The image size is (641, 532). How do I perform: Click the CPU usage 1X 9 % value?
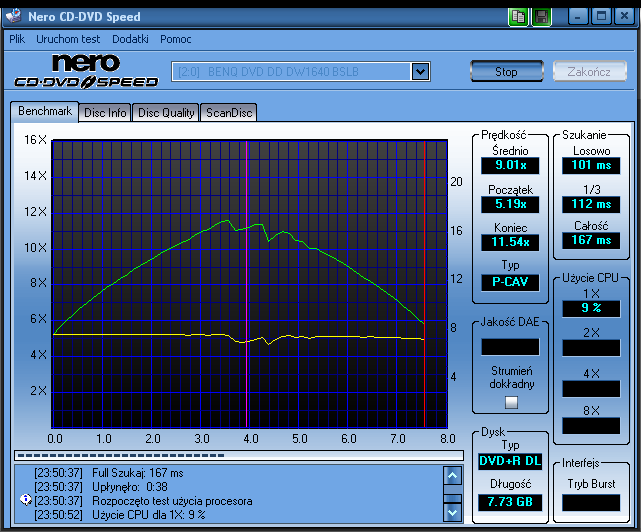591,308
